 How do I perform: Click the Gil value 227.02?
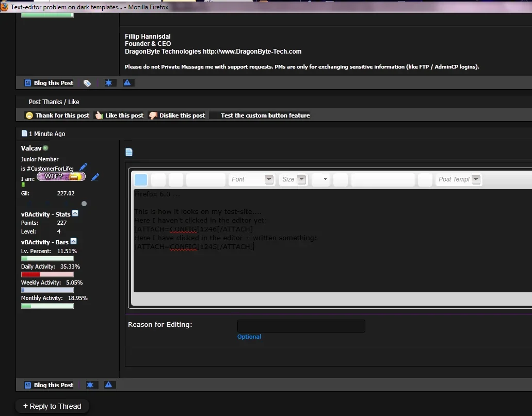coord(66,193)
